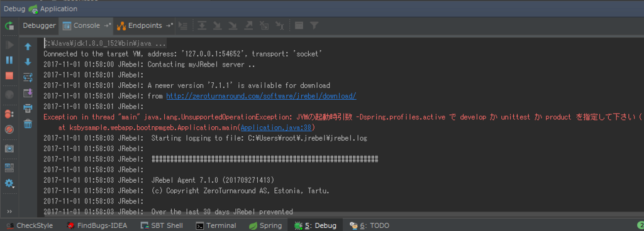
Task: Click the funnel filter toolbar icon
Action: click(314, 26)
